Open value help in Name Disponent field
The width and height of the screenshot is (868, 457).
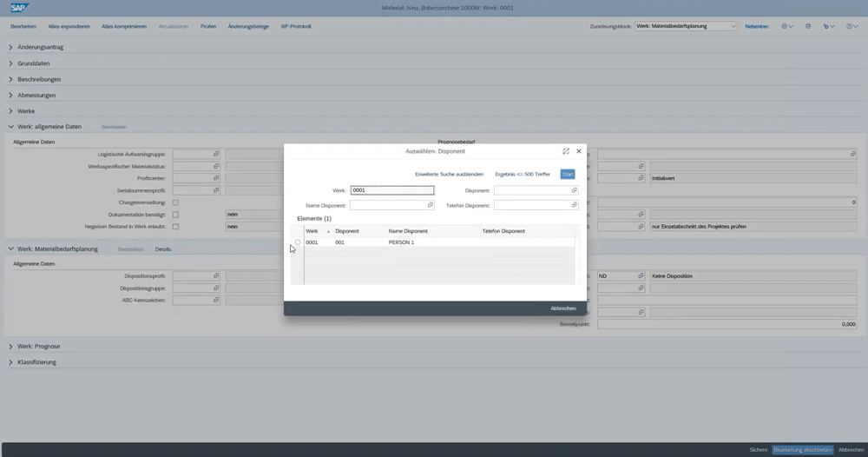[x=431, y=205]
